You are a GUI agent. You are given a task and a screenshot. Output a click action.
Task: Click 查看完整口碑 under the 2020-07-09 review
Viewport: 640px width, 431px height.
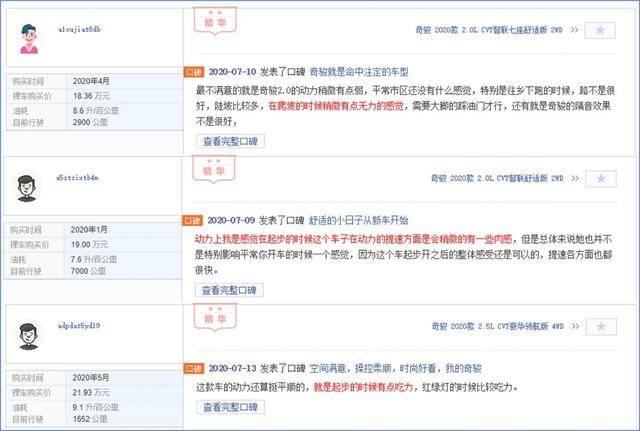(229, 290)
